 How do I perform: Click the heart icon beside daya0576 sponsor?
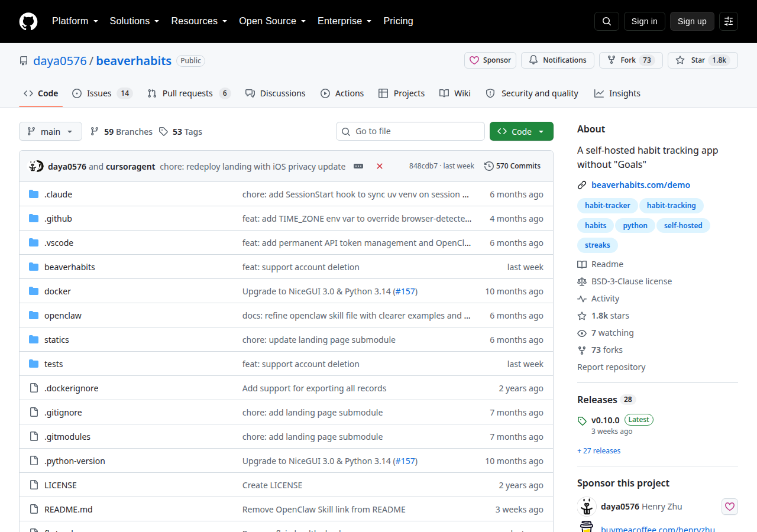pos(730,507)
